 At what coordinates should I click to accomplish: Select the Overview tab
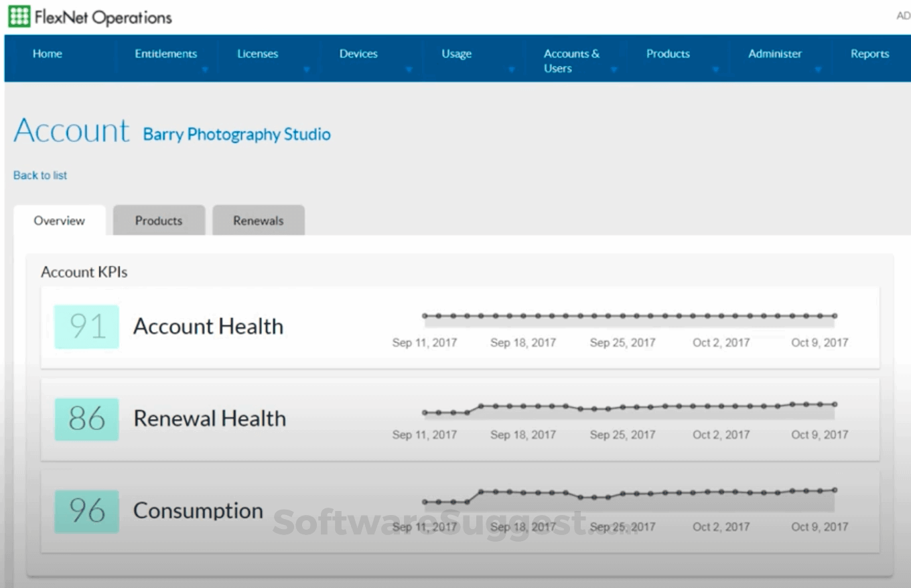[x=59, y=220]
